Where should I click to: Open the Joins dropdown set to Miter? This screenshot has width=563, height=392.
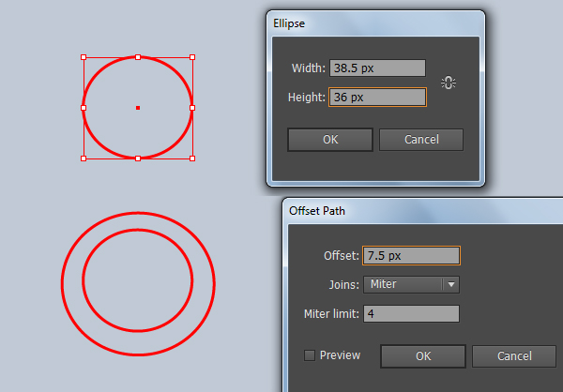click(x=412, y=284)
